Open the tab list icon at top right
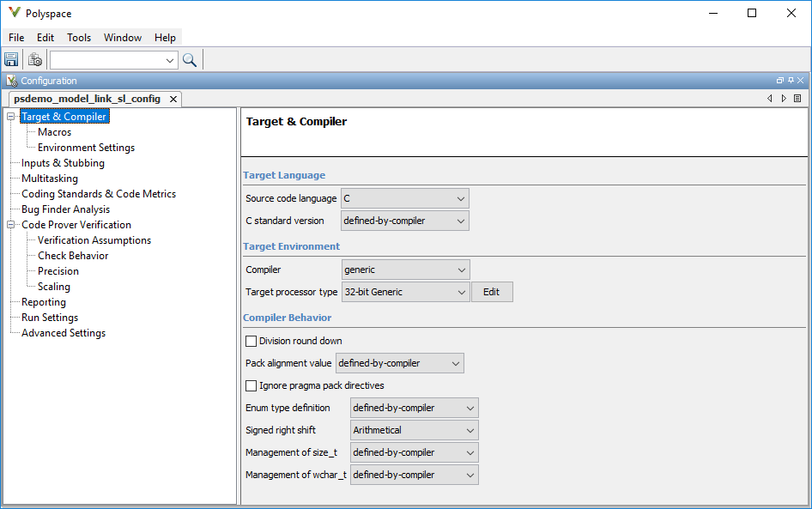Screen dimensions: 812x509 797,98
